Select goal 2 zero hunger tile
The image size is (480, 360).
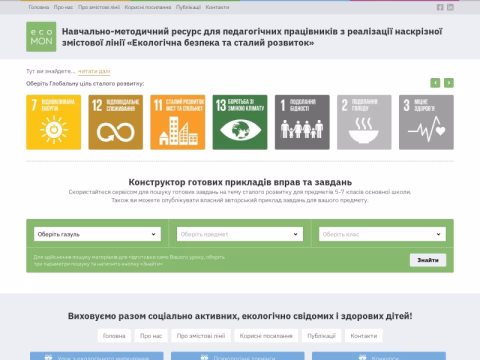pos(364,122)
